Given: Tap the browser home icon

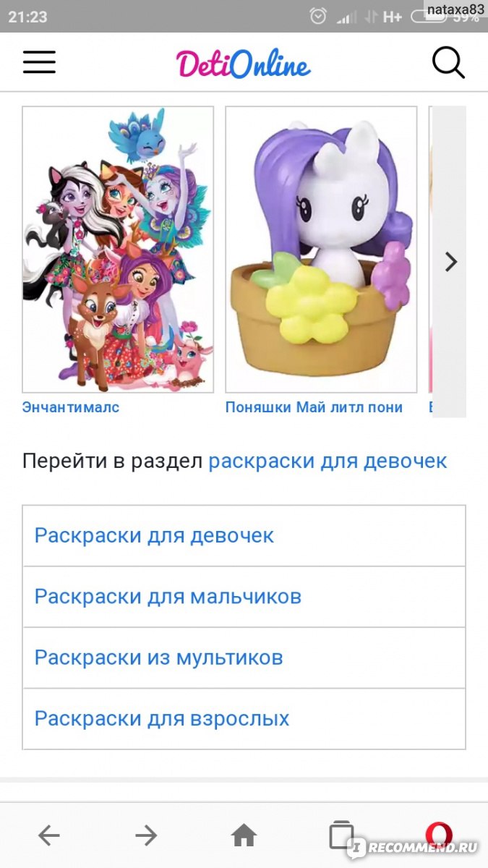Looking at the screenshot, I should click(x=244, y=836).
